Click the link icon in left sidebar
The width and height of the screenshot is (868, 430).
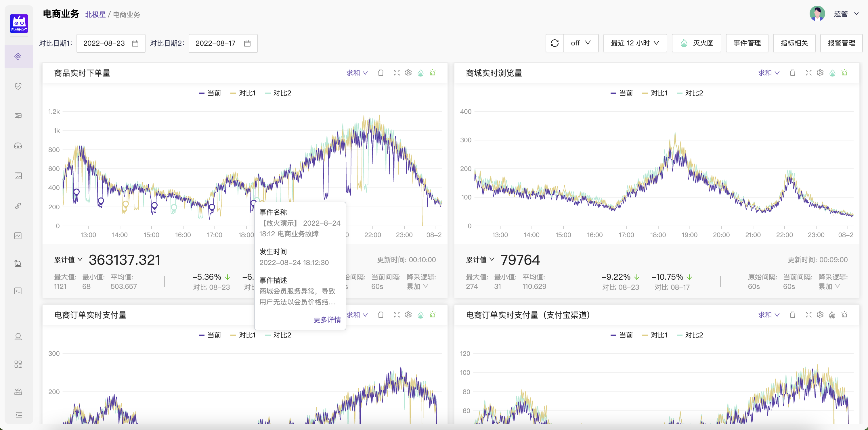click(18, 206)
